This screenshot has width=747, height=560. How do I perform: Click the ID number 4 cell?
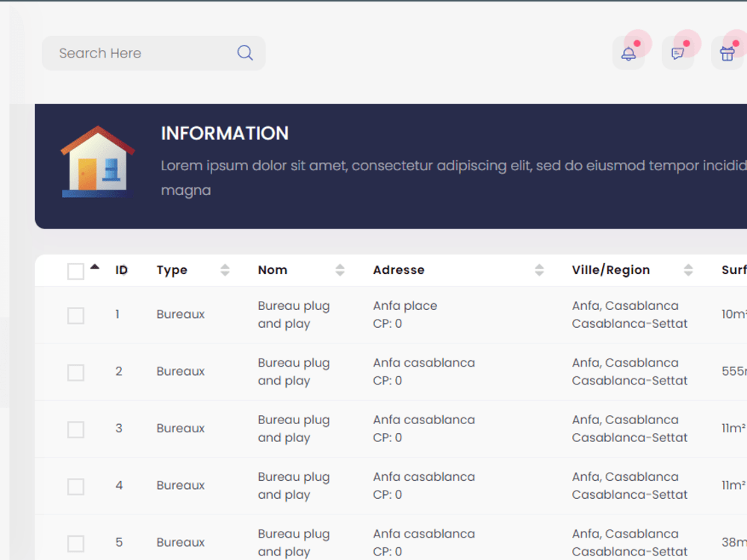click(119, 486)
